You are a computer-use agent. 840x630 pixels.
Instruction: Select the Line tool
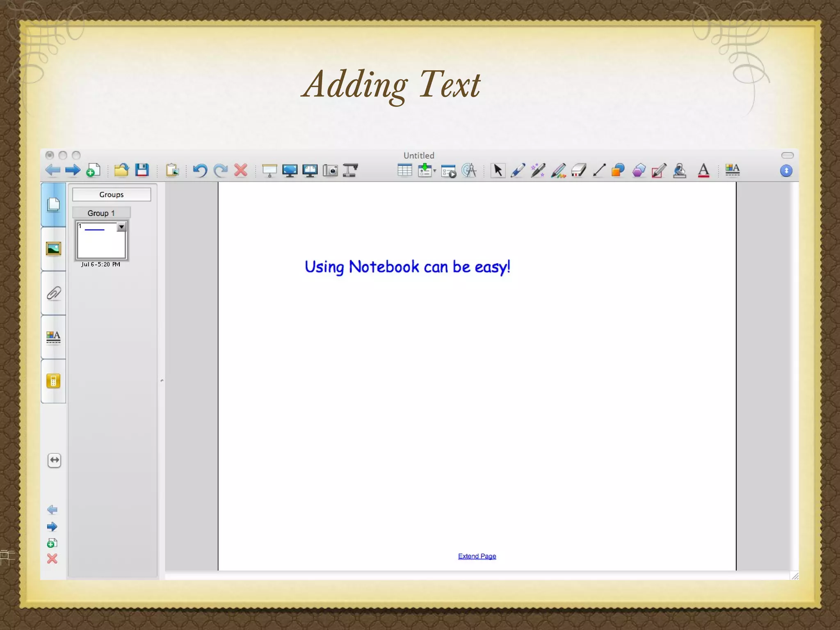click(x=599, y=170)
